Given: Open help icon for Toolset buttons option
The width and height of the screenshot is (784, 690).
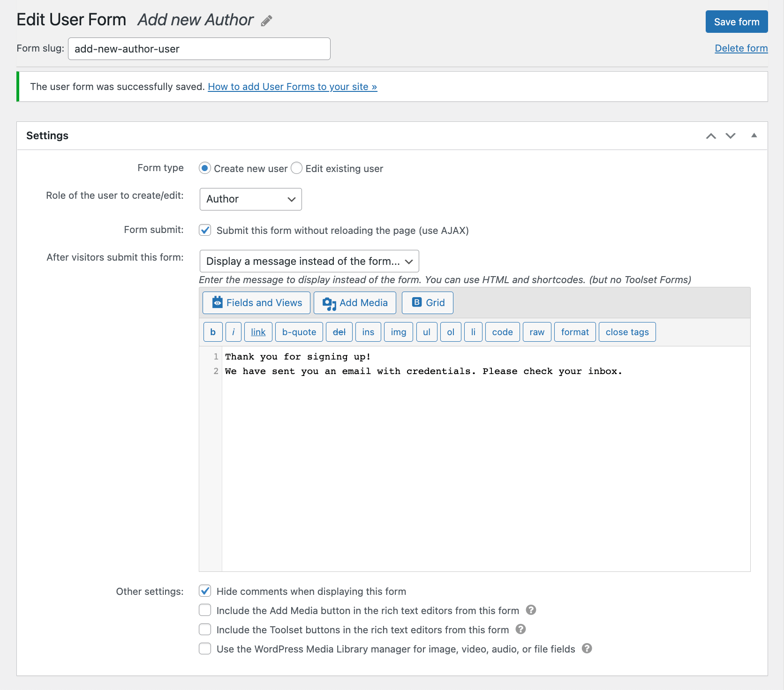Looking at the screenshot, I should (x=520, y=629).
